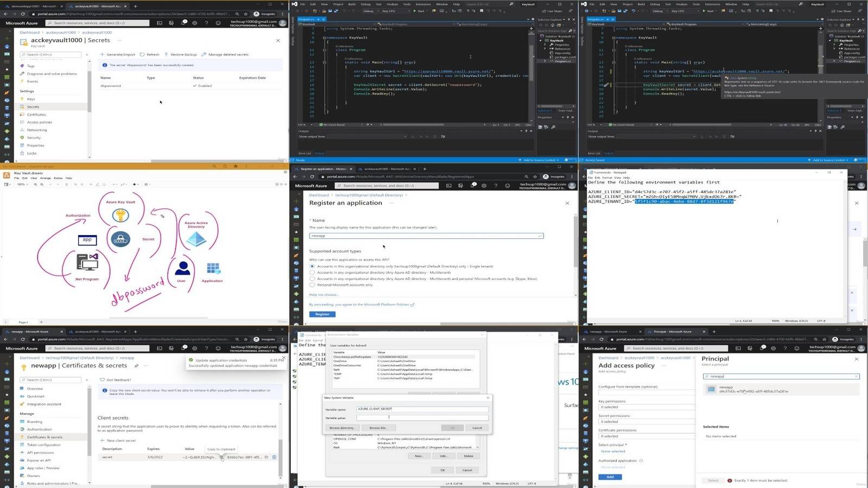Screen dimensions: 868x488
Task: Select Any Azure AD directory Multitenant option
Action: click(312, 272)
